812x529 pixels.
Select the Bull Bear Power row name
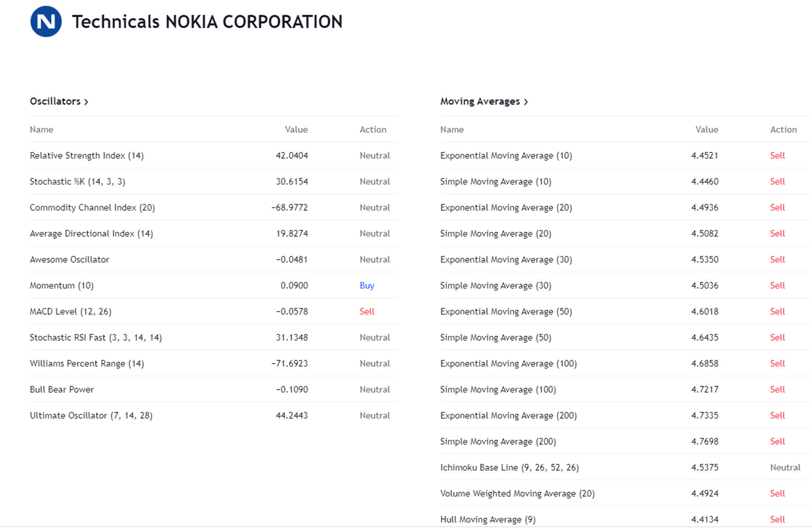point(62,389)
